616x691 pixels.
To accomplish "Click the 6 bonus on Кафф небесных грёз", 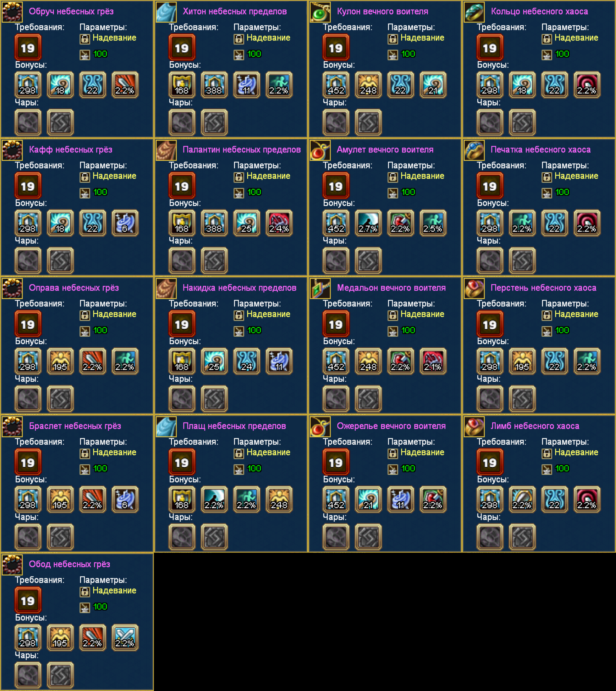I will [125, 223].
